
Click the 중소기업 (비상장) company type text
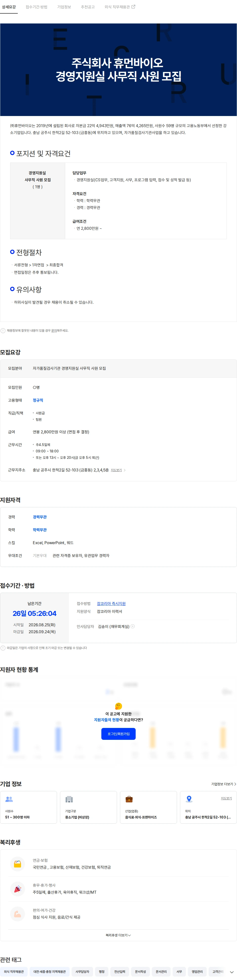[x=77, y=817]
